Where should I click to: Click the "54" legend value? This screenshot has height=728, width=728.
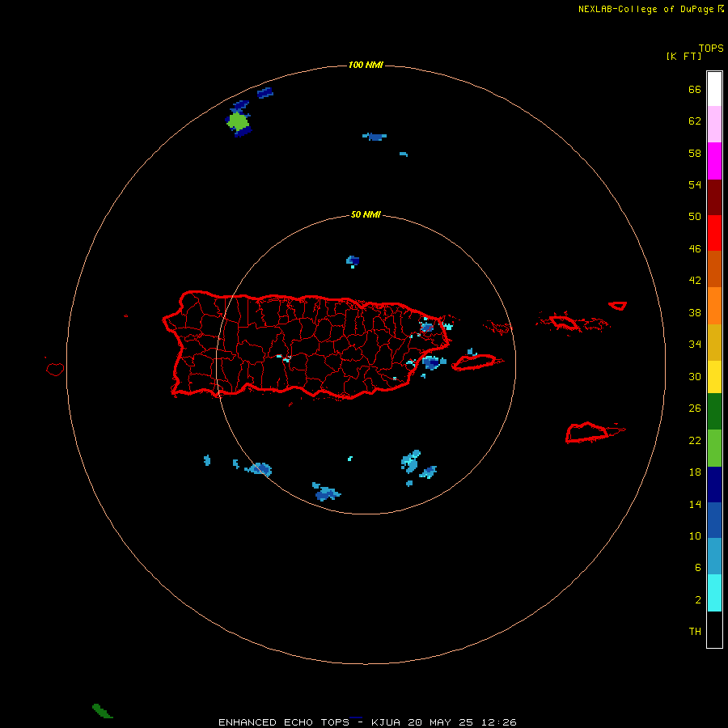coord(695,184)
